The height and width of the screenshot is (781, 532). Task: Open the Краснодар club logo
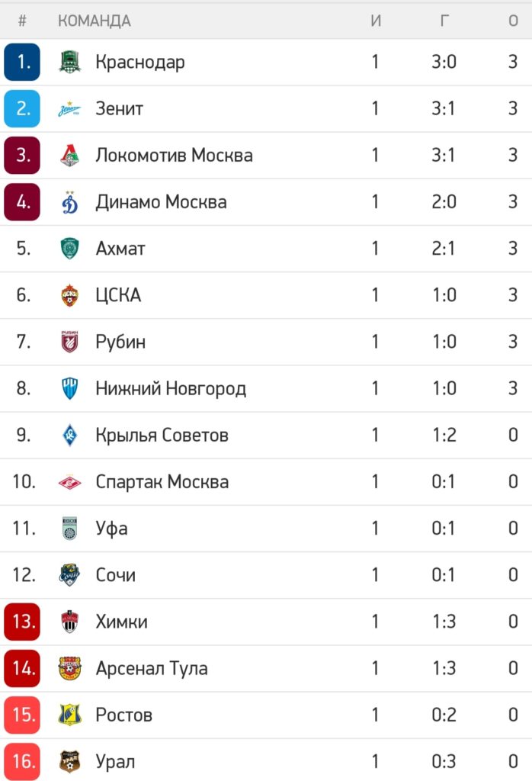69,63
